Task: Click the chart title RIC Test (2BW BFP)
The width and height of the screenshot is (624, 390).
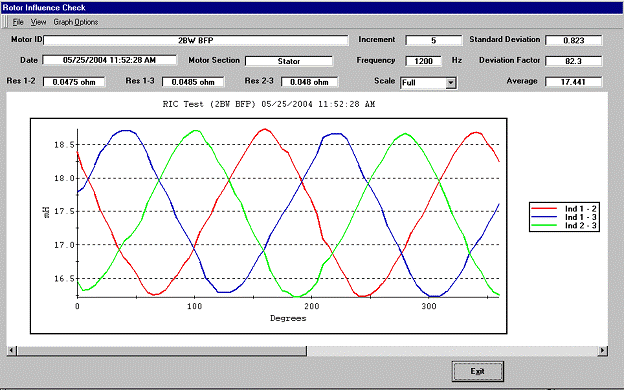Action: tap(269, 104)
